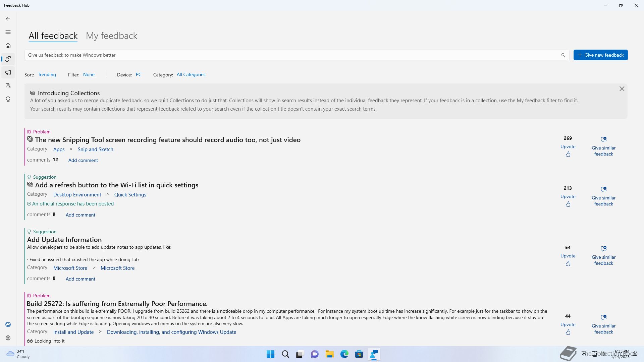The image size is (644, 362).
Task: Click Give new feedback button
Action: click(x=600, y=55)
